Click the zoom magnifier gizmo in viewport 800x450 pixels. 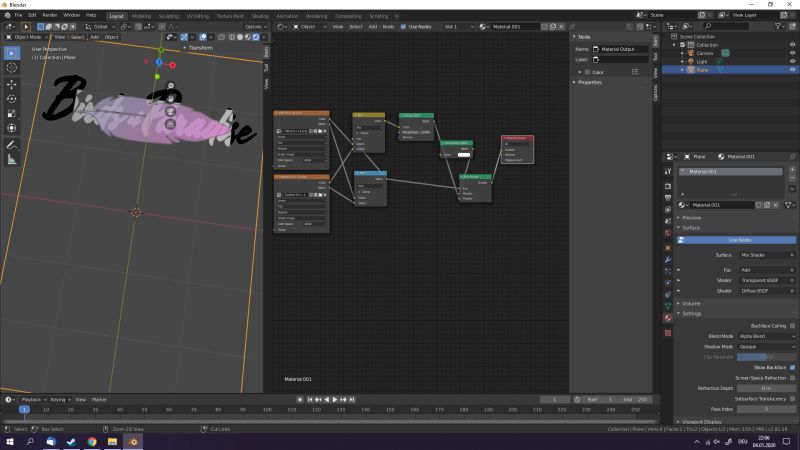point(170,86)
